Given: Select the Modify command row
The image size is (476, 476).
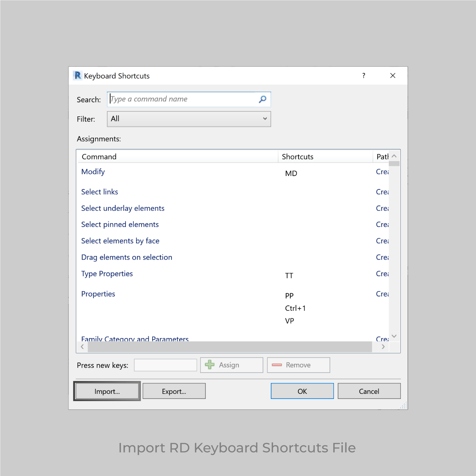Looking at the screenshot, I should [93, 172].
